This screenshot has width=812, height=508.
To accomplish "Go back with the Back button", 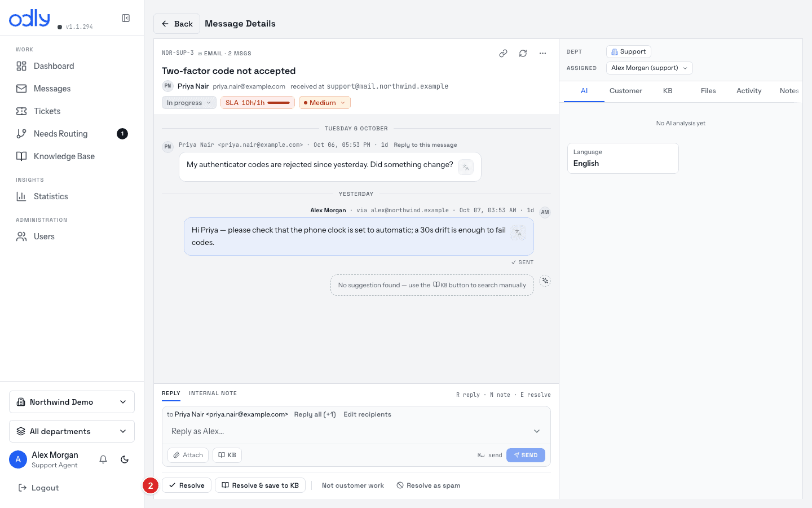I will tap(176, 24).
